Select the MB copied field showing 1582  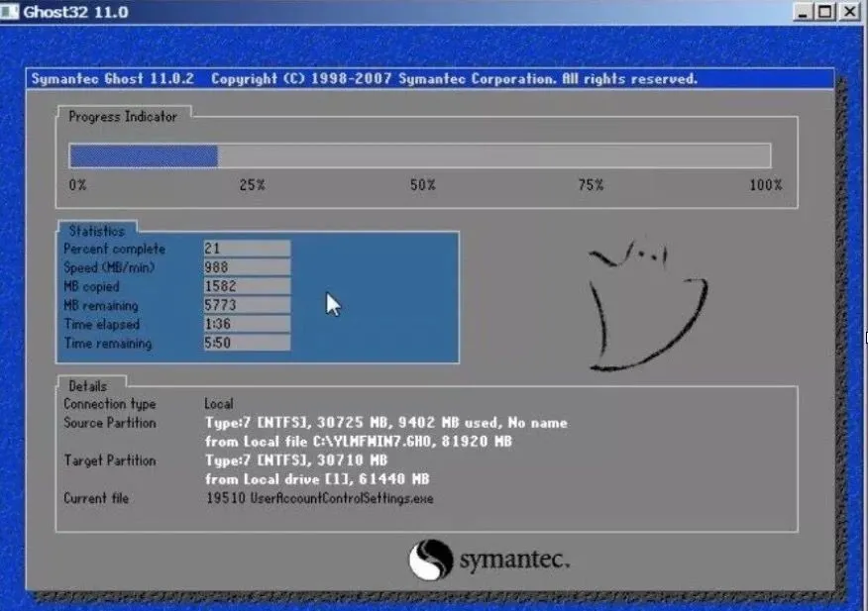tap(246, 286)
